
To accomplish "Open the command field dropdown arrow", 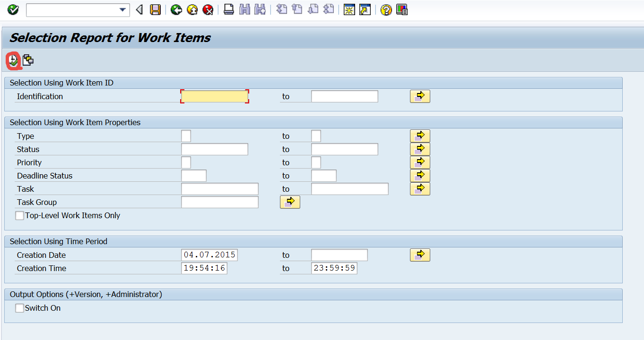I will click(x=122, y=9).
